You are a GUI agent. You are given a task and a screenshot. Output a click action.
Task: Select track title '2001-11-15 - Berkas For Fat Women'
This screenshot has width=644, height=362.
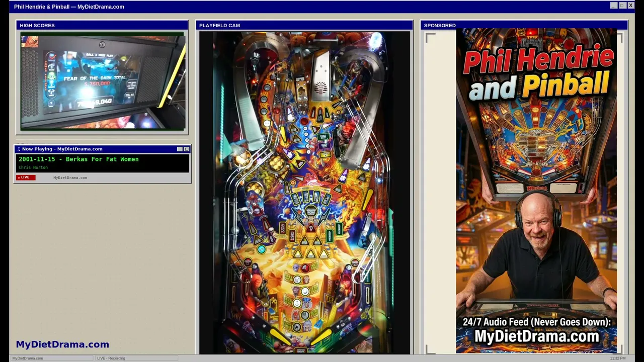pos(78,159)
